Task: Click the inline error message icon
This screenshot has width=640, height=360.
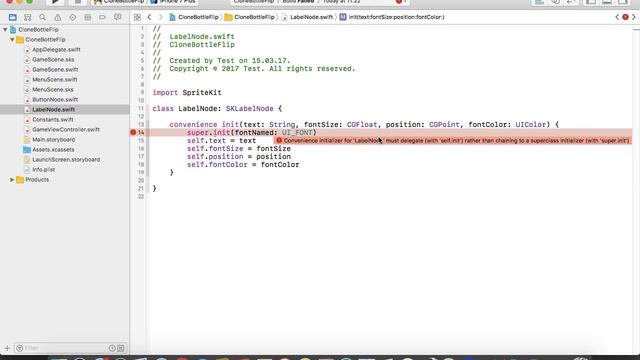Action: coord(279,140)
